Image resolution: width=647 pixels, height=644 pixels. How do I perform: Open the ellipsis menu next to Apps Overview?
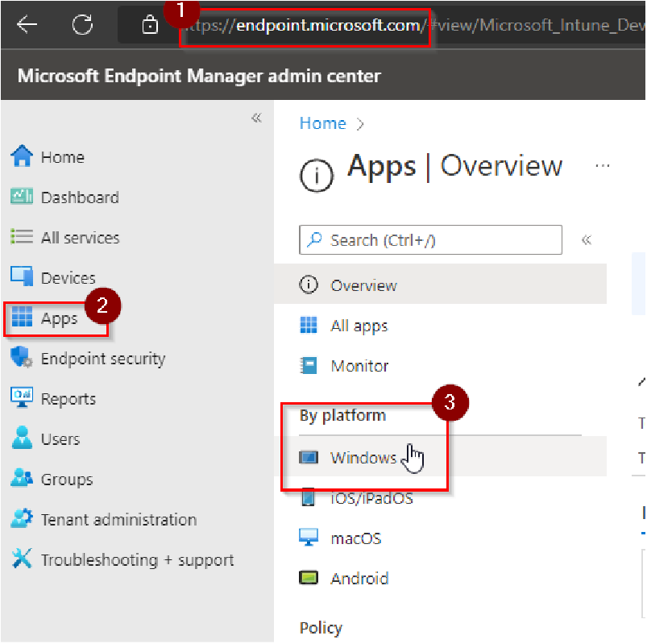(602, 165)
